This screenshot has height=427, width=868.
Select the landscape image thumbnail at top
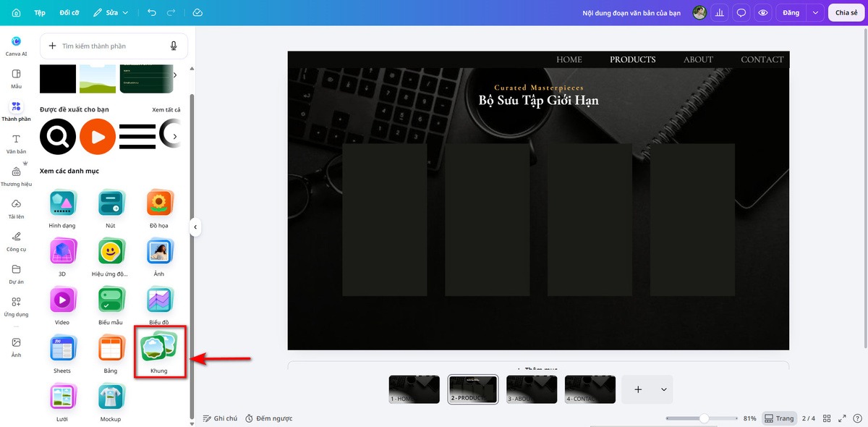pos(98,78)
